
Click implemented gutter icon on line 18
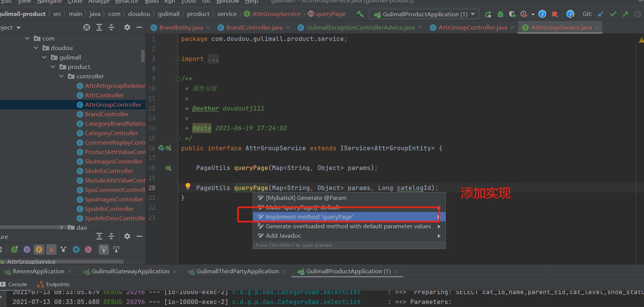click(x=168, y=168)
